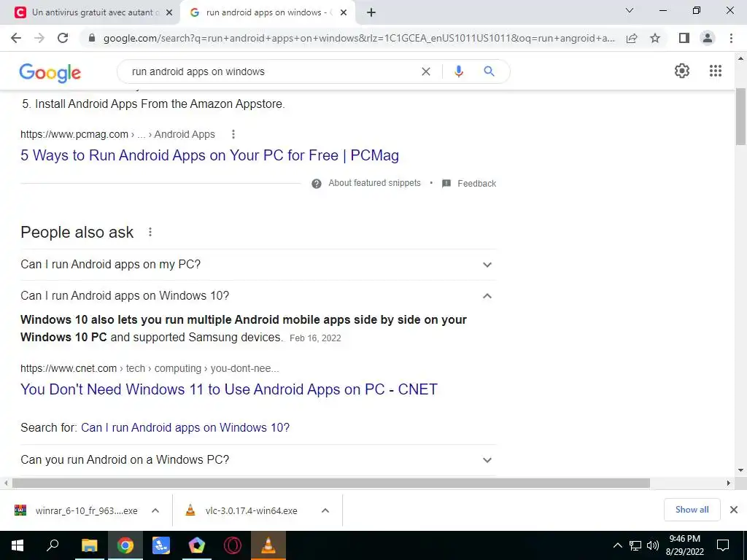The height and width of the screenshot is (560, 747).
Task: Click Feedback link text
Action: 477,183
